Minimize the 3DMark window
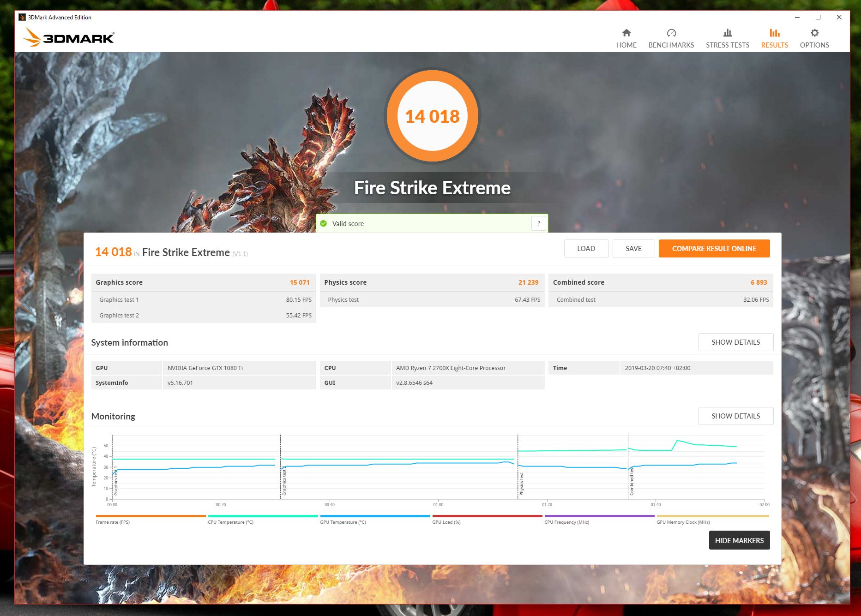Viewport: 861px width, 616px height. pyautogui.click(x=797, y=17)
